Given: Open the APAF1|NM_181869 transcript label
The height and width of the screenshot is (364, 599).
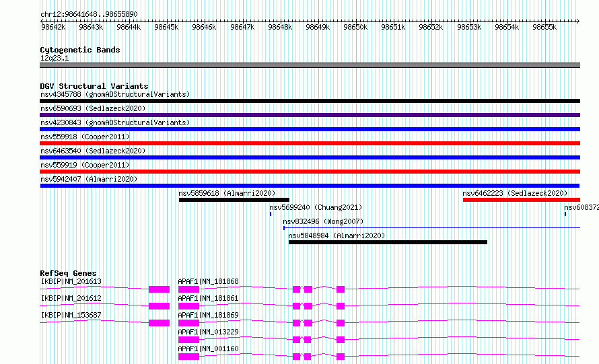Looking at the screenshot, I should [x=208, y=315].
